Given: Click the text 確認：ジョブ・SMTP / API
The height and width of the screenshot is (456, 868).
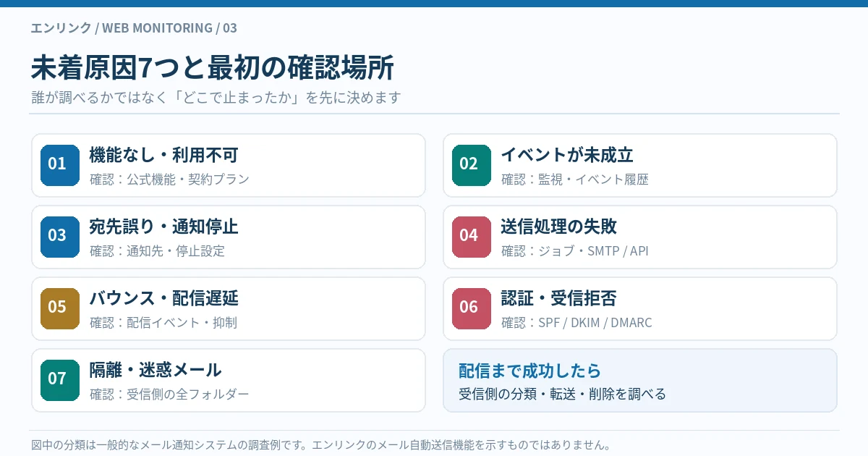Looking at the screenshot, I should pyautogui.click(x=575, y=251).
